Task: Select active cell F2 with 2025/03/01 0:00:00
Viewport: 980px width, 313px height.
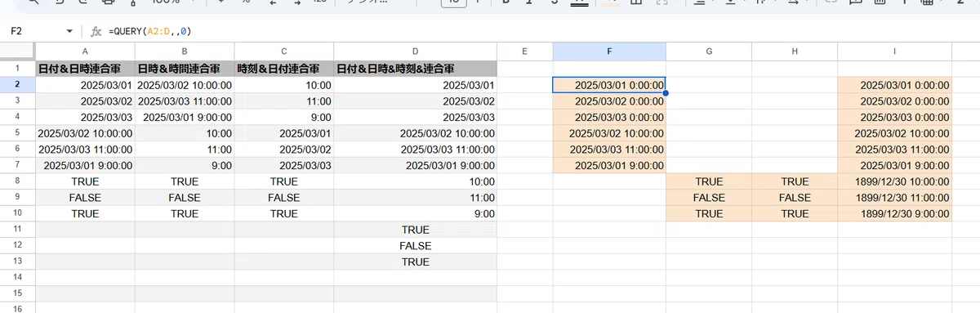Action: [x=609, y=85]
